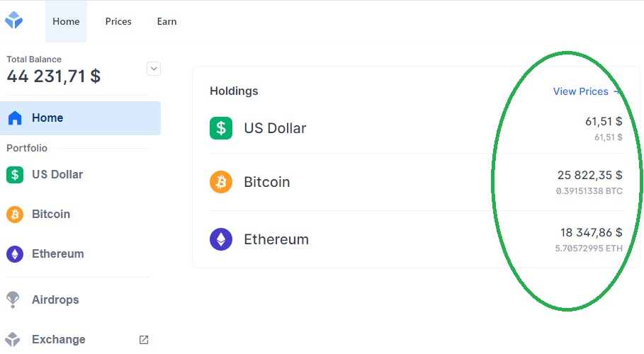
Task: Click the purple Ethereum icon in Holdings
Action: click(x=221, y=239)
